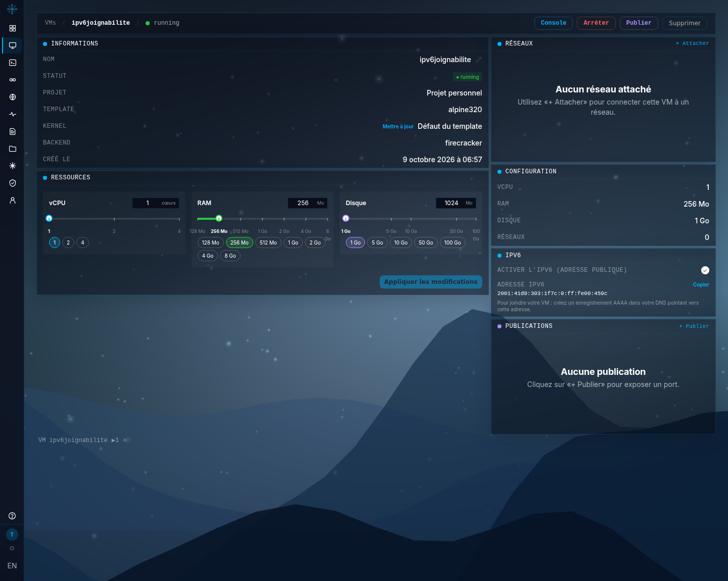Copy the IPv6 address via Copier
728x581 pixels.
pyautogui.click(x=701, y=284)
